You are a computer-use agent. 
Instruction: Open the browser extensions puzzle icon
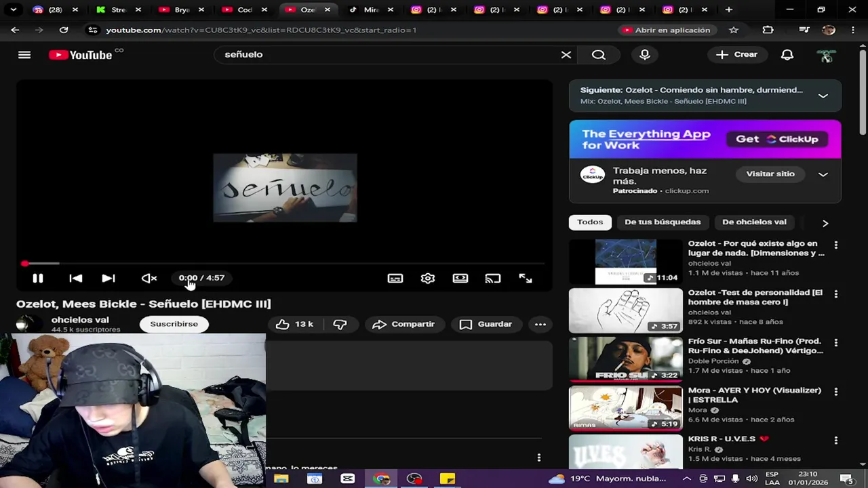click(768, 30)
